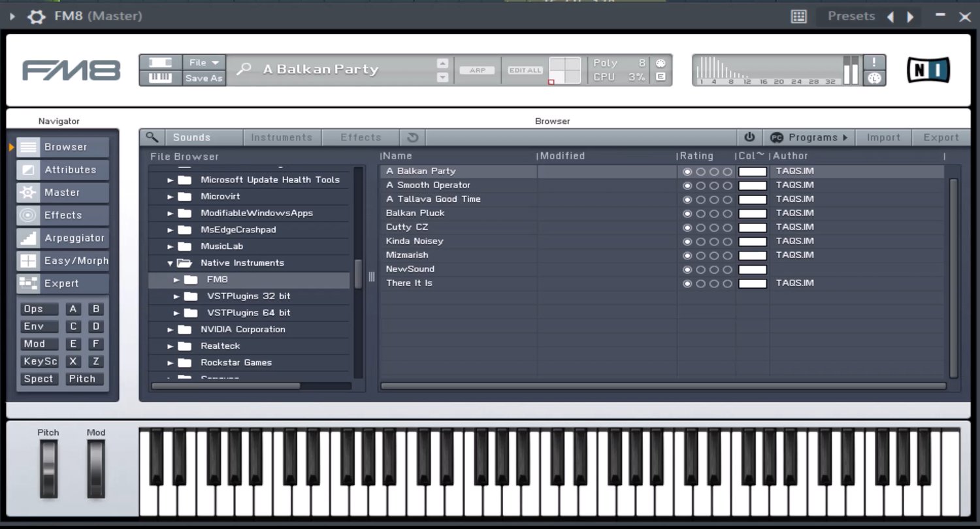Collapse the Native Instruments folder

171,263
